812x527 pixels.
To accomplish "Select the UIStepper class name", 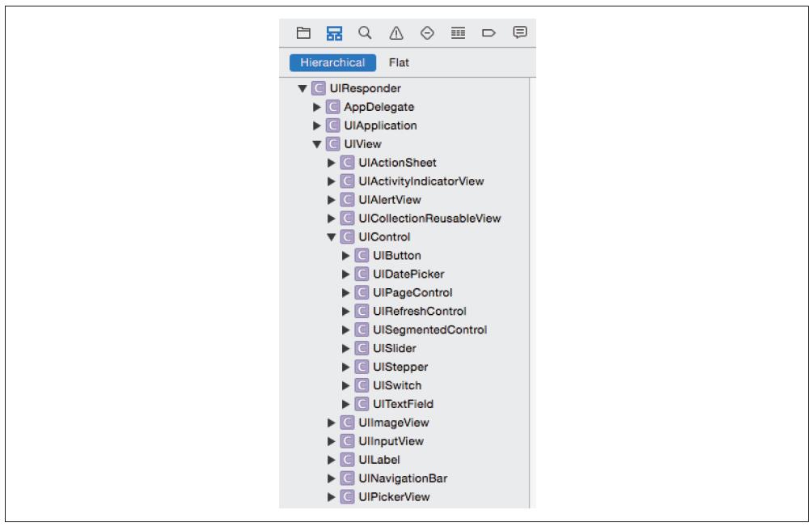I will click(x=400, y=368).
